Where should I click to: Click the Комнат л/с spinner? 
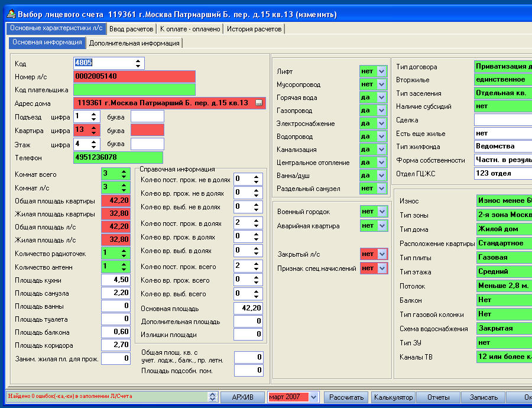[x=124, y=187]
